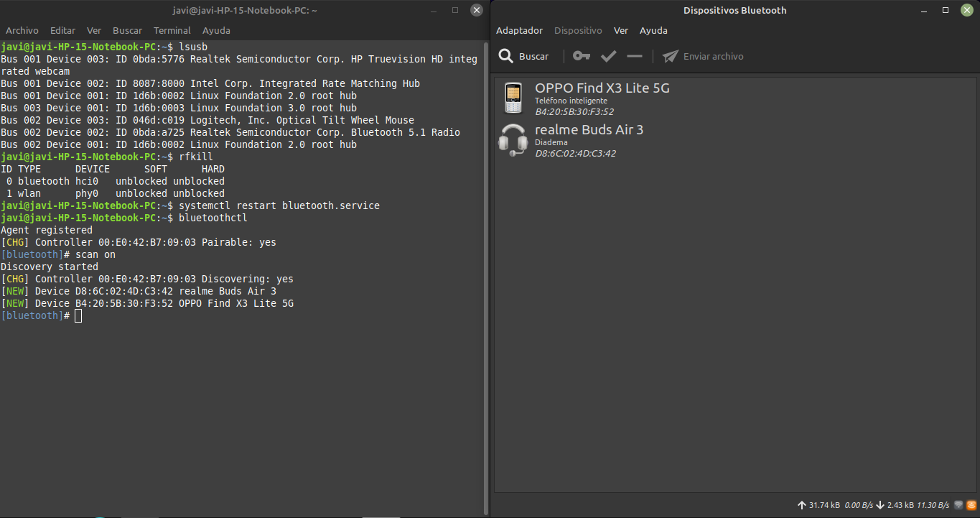980x518 pixels.
Task: Click 'Discovery started' terminal line
Action: pos(50,267)
